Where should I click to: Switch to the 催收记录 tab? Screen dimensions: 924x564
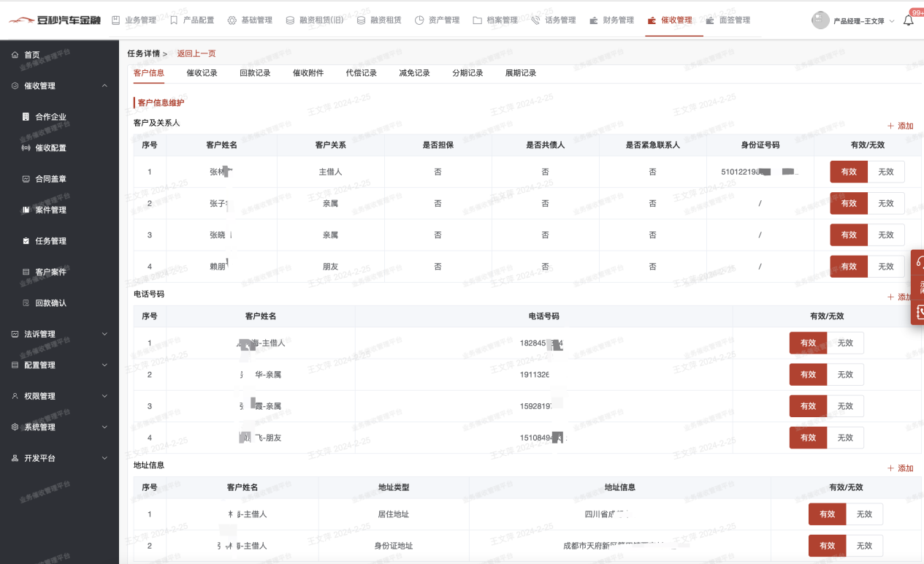coord(202,73)
